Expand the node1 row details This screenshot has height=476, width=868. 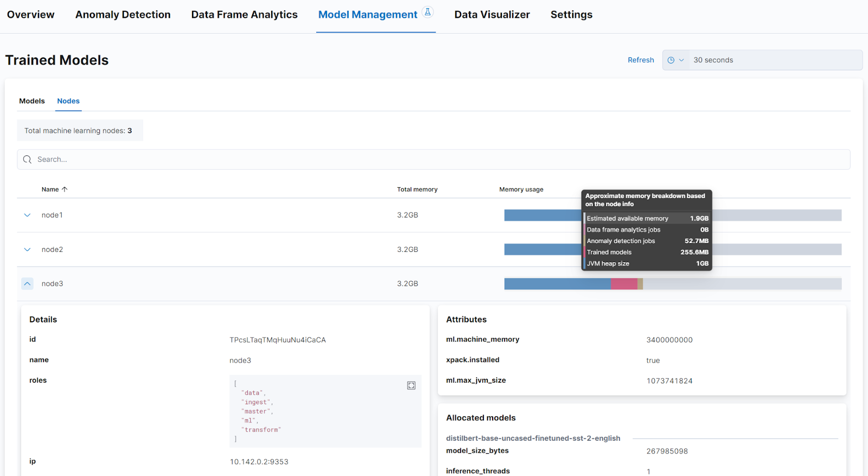(27, 215)
